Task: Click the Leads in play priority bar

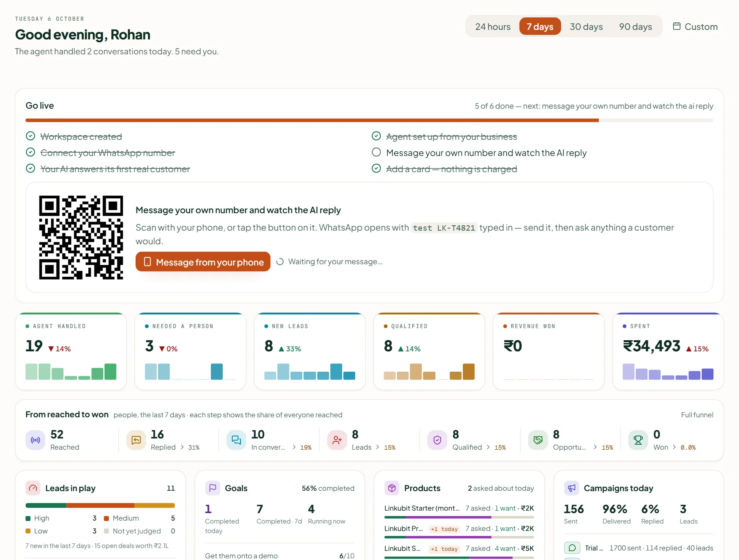Action: click(100, 506)
